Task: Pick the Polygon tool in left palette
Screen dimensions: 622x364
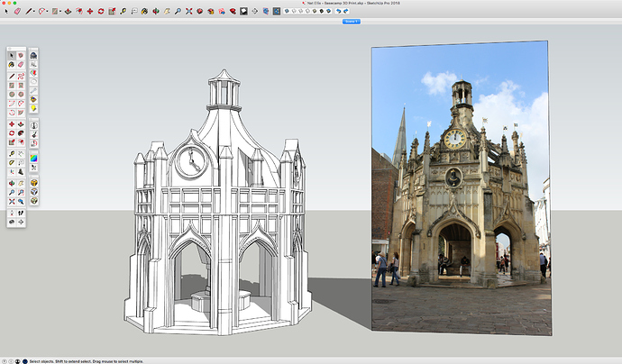Action: pyautogui.click(x=22, y=95)
